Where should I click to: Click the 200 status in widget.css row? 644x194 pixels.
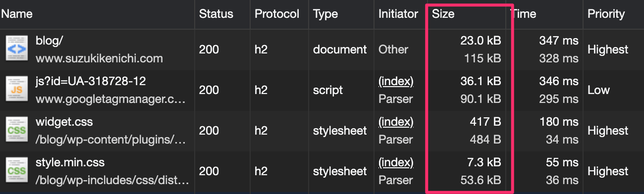coord(209,131)
